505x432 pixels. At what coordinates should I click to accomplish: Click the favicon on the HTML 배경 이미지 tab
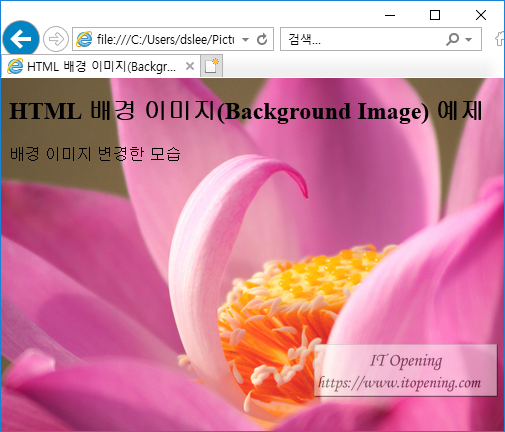pos(15,66)
